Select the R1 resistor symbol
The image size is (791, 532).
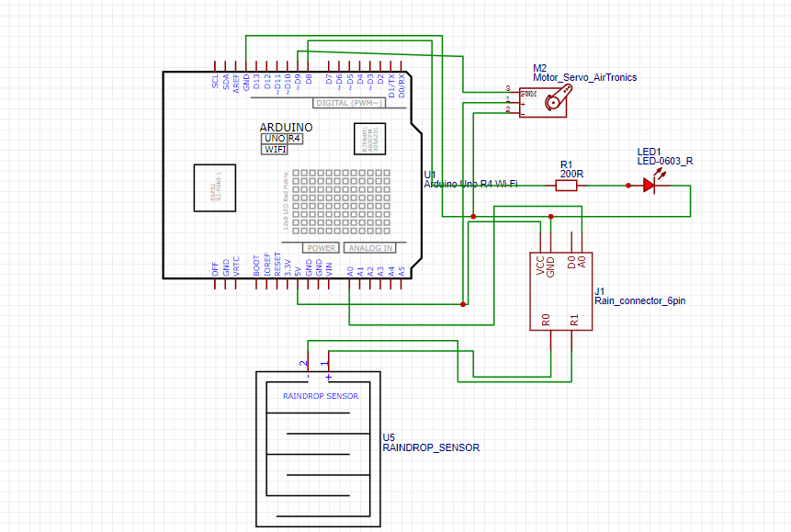[567, 186]
